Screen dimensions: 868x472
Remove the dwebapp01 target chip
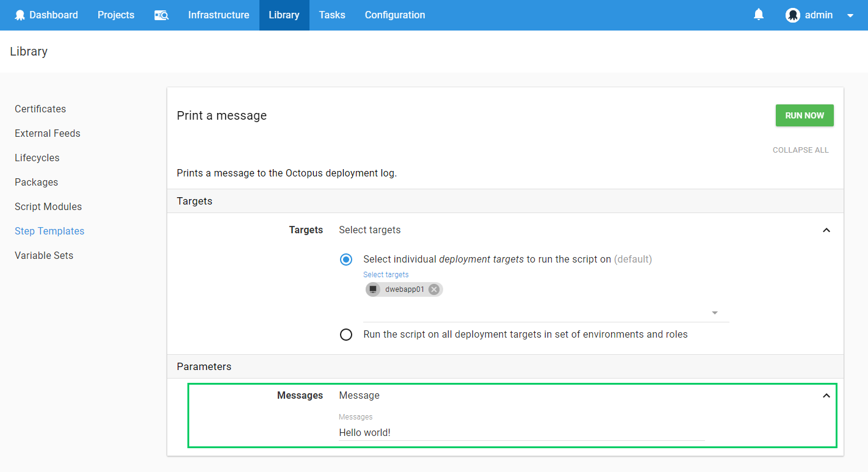click(434, 289)
